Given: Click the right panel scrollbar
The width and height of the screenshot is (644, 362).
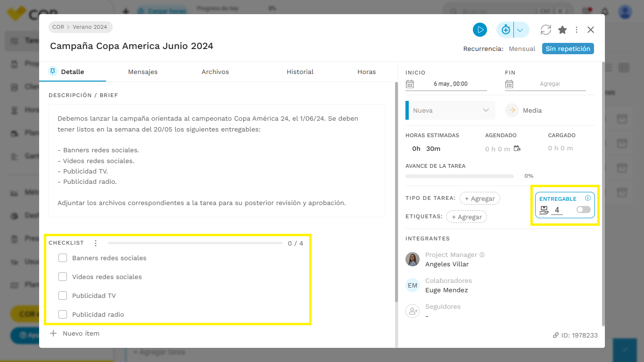Looking at the screenshot, I should (603, 194).
